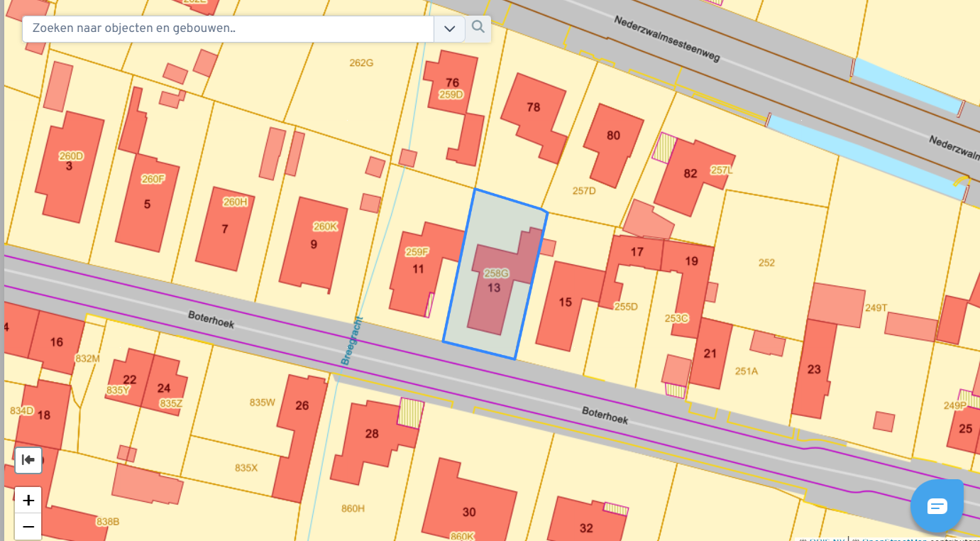Select building number 16

pyautogui.click(x=57, y=342)
